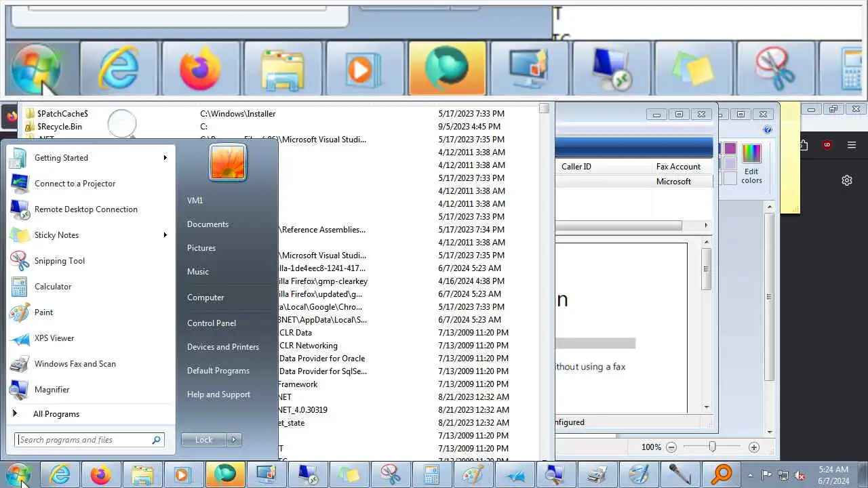Open Help and Support
The image size is (868, 488).
218,394
